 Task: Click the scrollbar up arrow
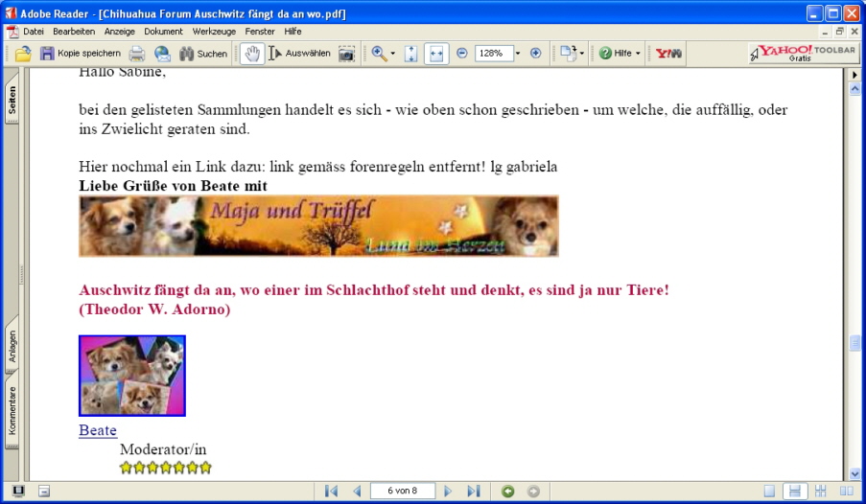click(x=854, y=88)
